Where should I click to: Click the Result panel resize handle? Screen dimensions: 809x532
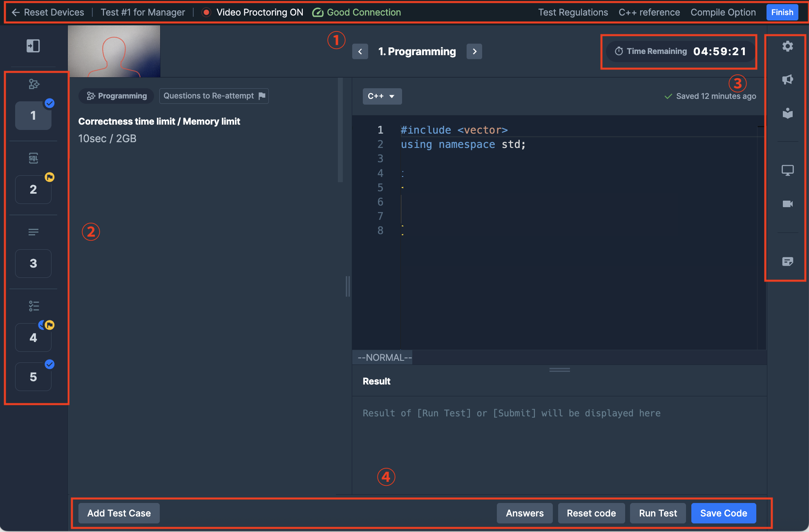tap(559, 370)
